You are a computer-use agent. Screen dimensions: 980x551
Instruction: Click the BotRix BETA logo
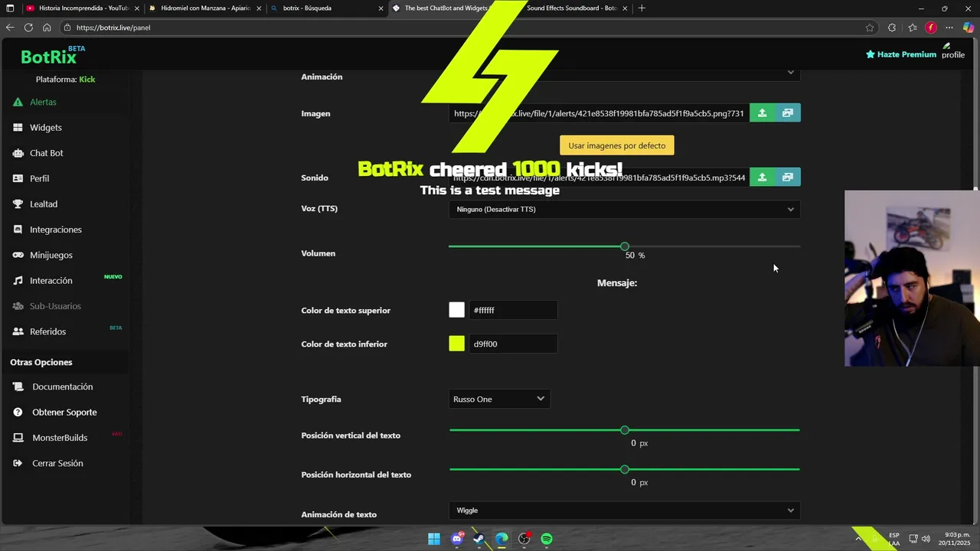pos(53,55)
